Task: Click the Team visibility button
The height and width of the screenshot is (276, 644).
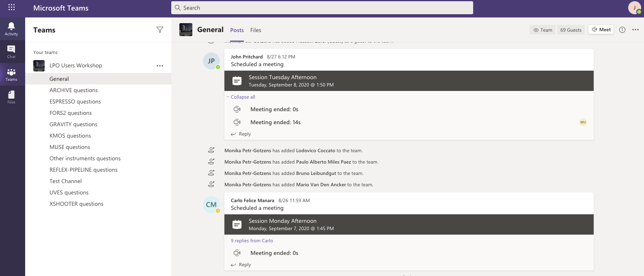Action: click(543, 30)
